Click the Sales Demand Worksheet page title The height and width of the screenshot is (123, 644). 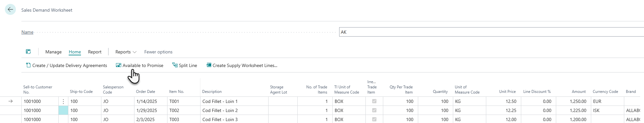(47, 10)
